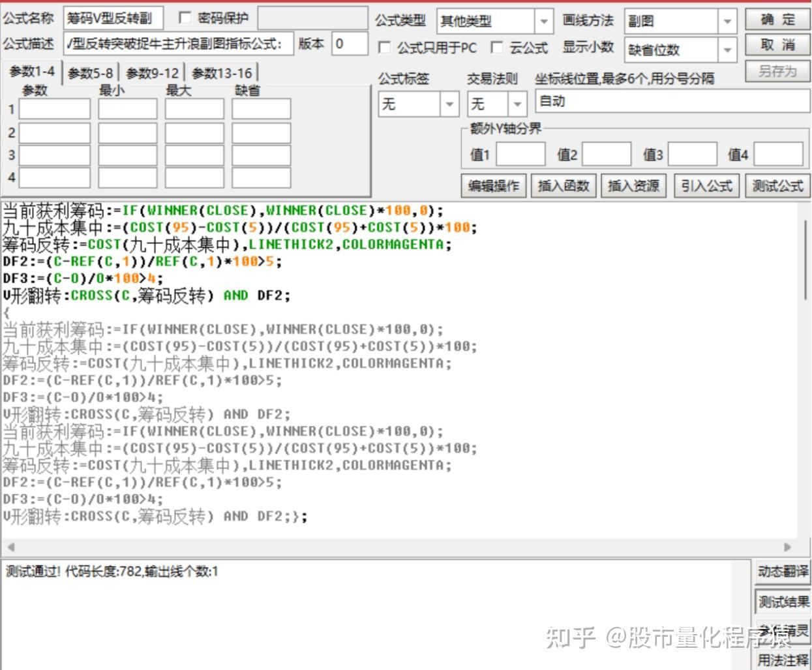
Task: Open the 用法注释 side tab
Action: (783, 660)
